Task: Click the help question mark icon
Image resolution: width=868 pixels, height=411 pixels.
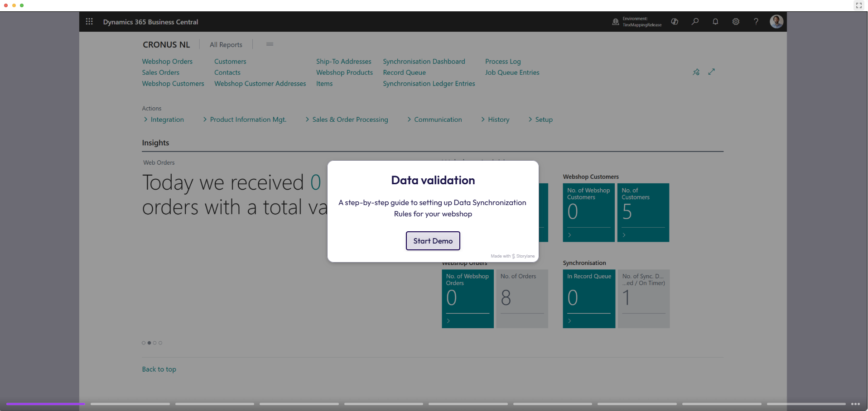Action: pyautogui.click(x=756, y=21)
